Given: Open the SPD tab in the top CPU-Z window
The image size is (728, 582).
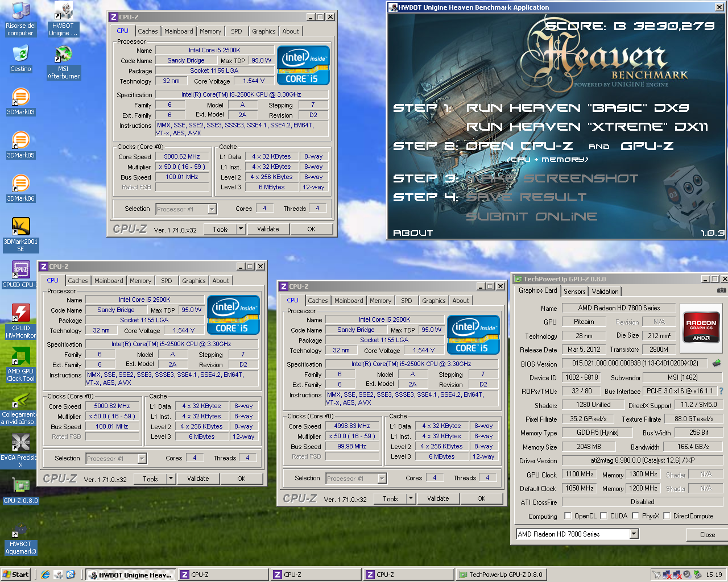Looking at the screenshot, I should point(237,31).
